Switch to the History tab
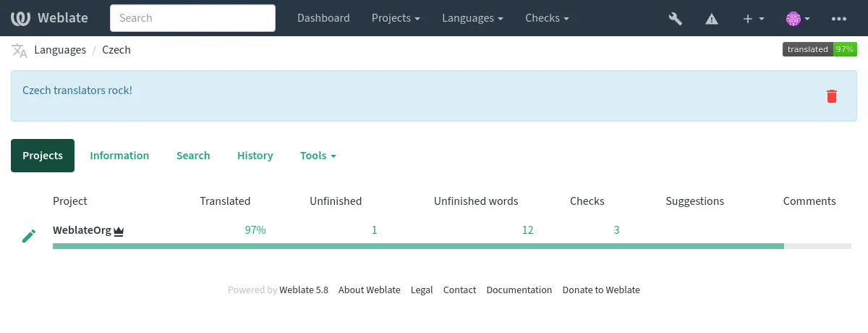 [255, 156]
